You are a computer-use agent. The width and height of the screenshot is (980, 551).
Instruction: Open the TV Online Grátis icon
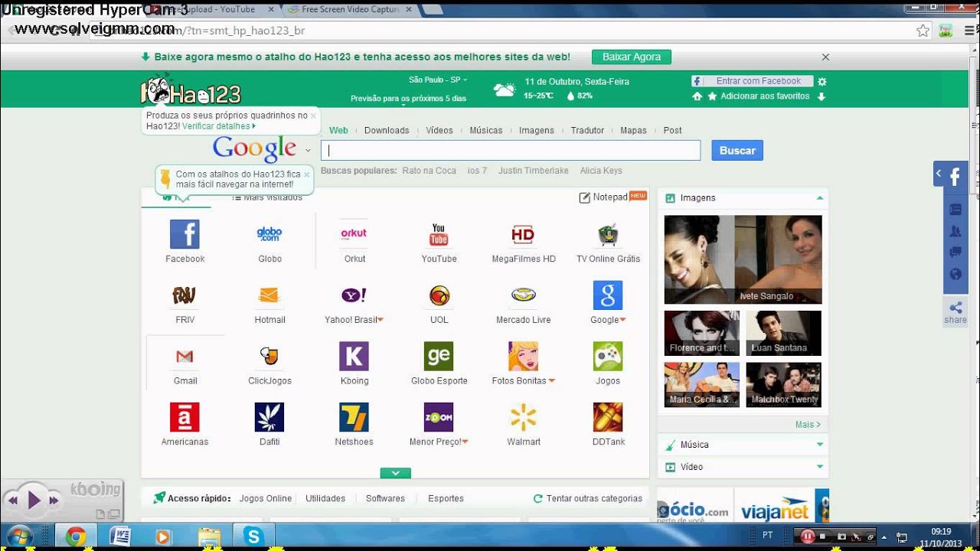[x=608, y=234]
